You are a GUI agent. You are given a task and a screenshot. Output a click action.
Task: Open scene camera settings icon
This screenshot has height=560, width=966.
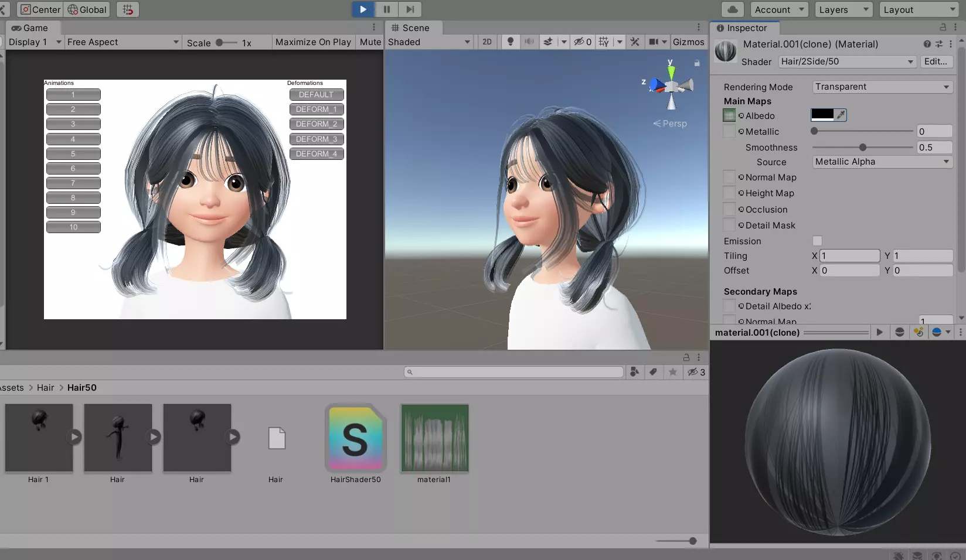click(x=654, y=42)
